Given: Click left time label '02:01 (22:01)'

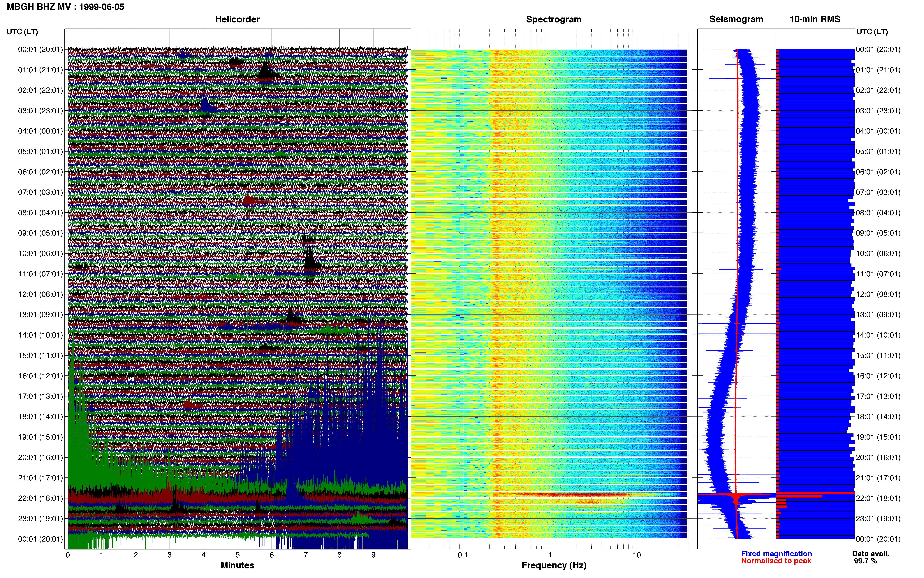Looking at the screenshot, I should (x=41, y=90).
